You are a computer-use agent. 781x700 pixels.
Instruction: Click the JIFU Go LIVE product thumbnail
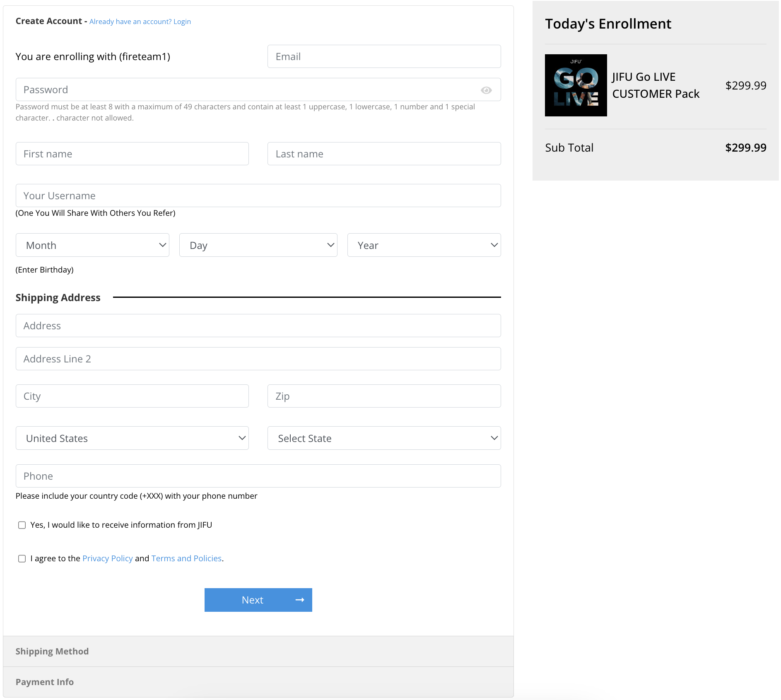(x=576, y=85)
